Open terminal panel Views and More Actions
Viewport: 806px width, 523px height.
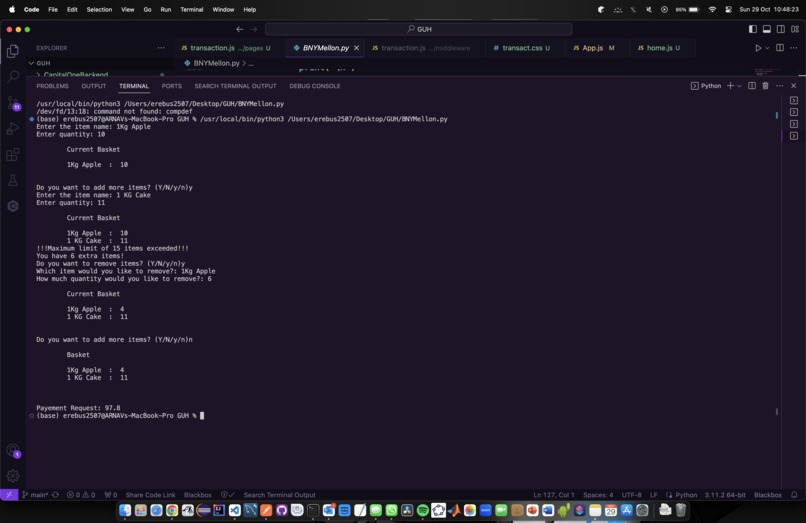pos(780,86)
